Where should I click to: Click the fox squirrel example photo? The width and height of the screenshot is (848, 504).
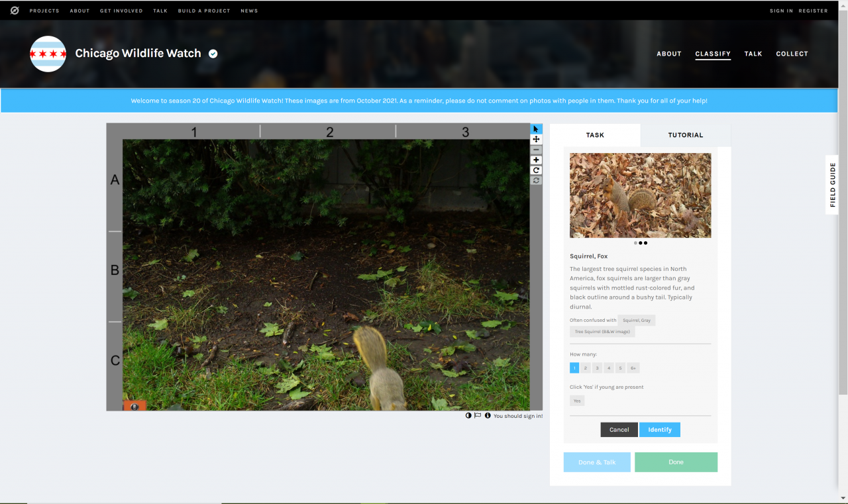point(641,195)
